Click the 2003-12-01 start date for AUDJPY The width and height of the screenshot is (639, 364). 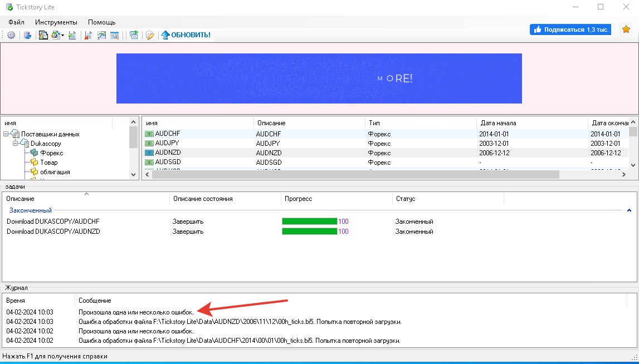pos(493,144)
